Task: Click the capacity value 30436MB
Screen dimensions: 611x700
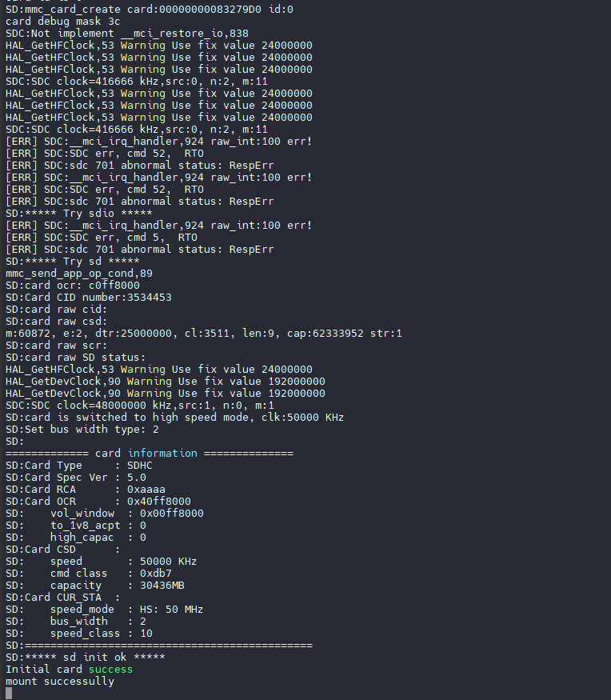Action: pyautogui.click(x=159, y=585)
